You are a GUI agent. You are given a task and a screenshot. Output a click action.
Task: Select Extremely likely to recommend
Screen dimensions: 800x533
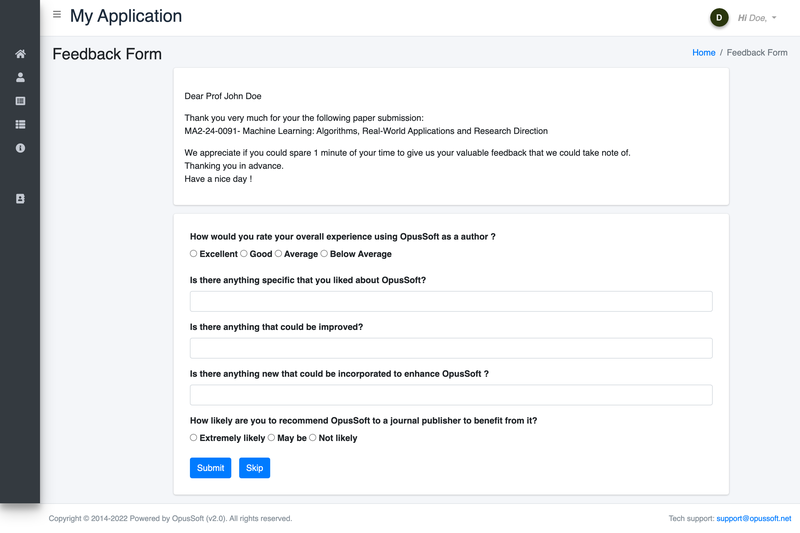193,438
